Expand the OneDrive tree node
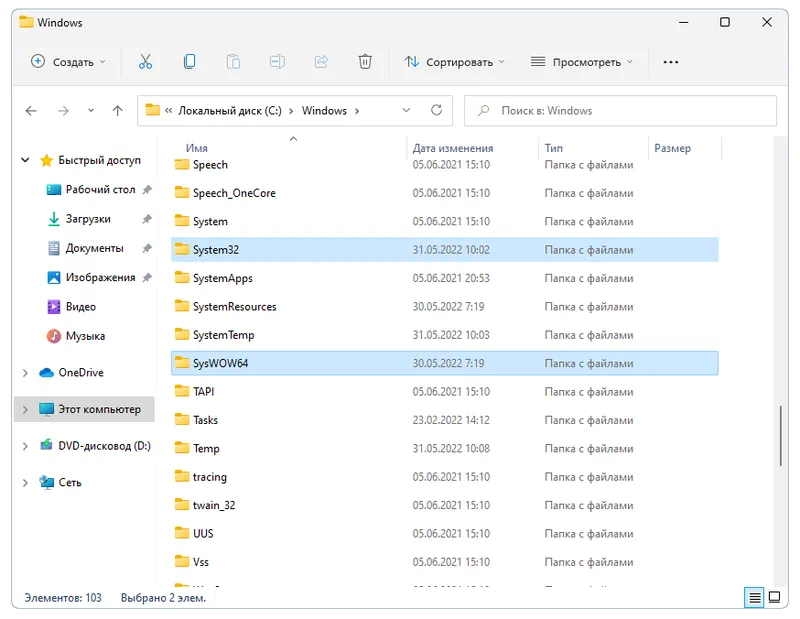Viewport: 800px width, 619px height. pos(25,373)
